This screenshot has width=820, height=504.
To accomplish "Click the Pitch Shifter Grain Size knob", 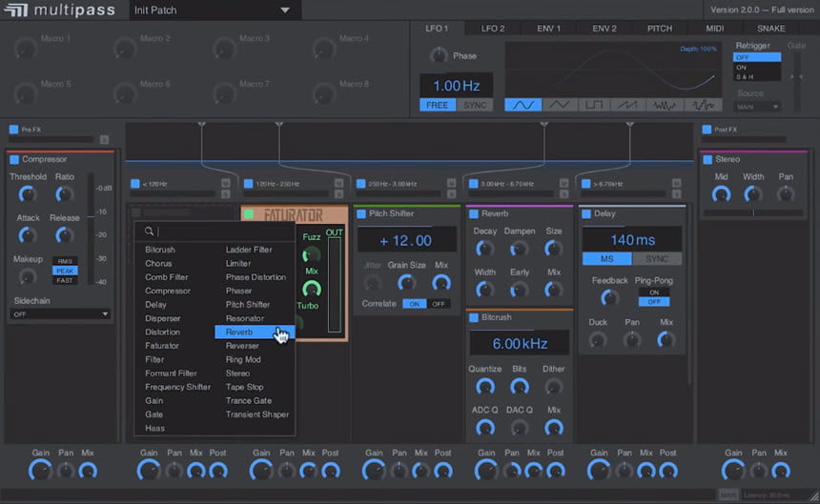I will [x=406, y=283].
